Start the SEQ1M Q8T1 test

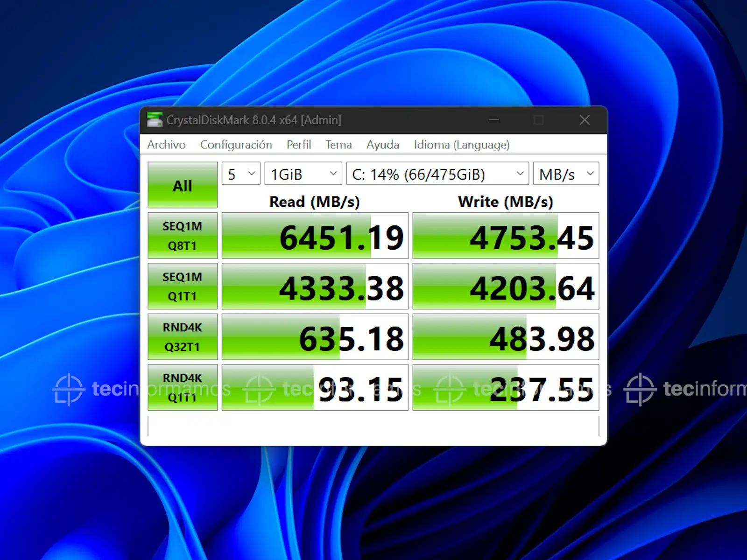coord(183,236)
